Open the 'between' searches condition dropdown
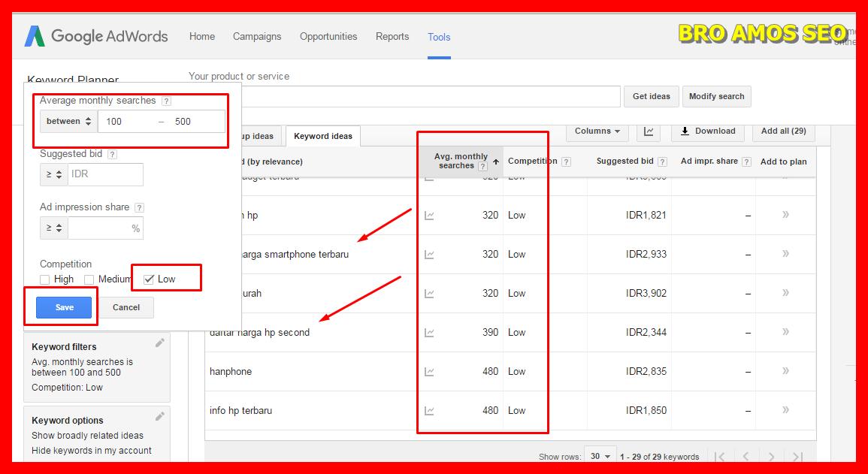868x474 pixels. 69,122
